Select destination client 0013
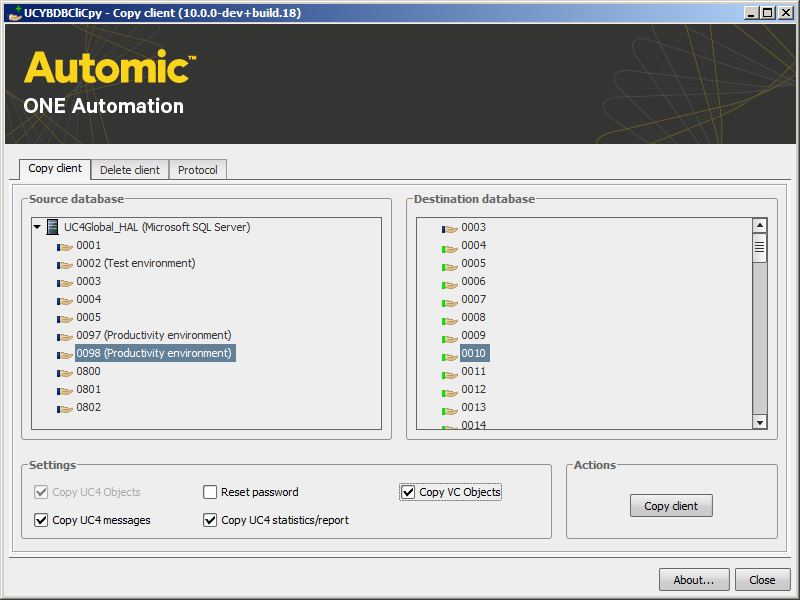The width and height of the screenshot is (800, 600). tap(473, 407)
